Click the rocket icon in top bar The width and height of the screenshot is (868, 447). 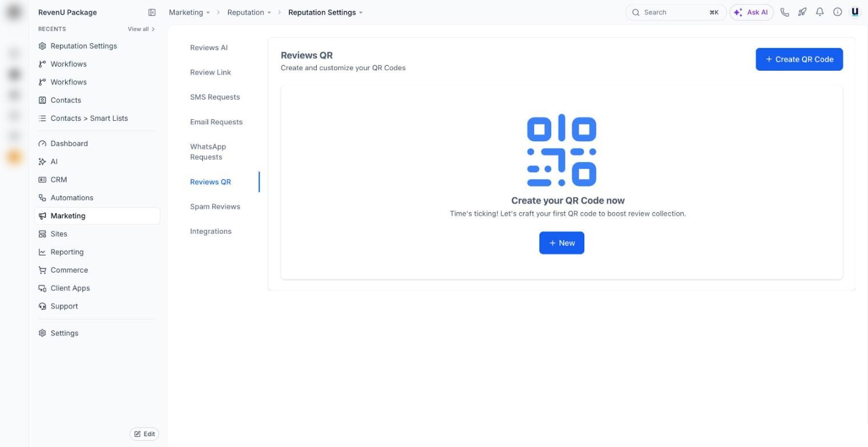coord(802,12)
